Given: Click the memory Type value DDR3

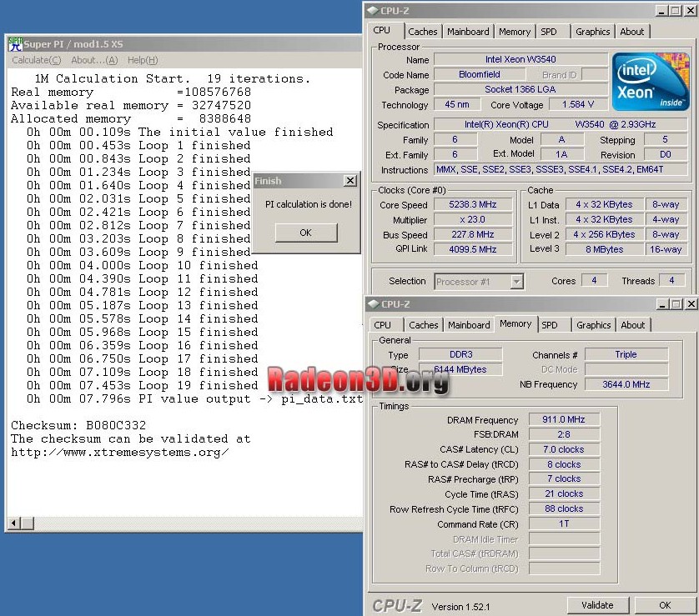Looking at the screenshot, I should click(x=460, y=354).
